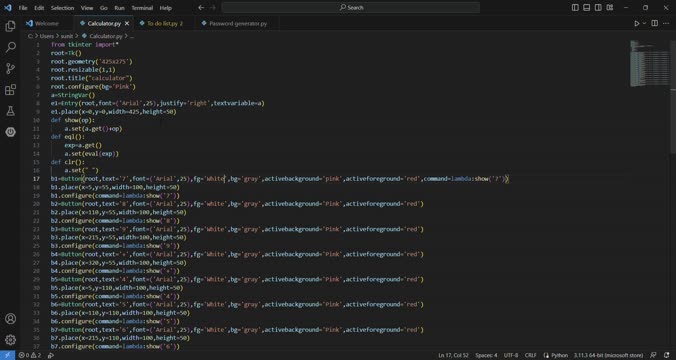Open the Testing flask icon view
The width and height of the screenshot is (676, 360).
pos(10,111)
